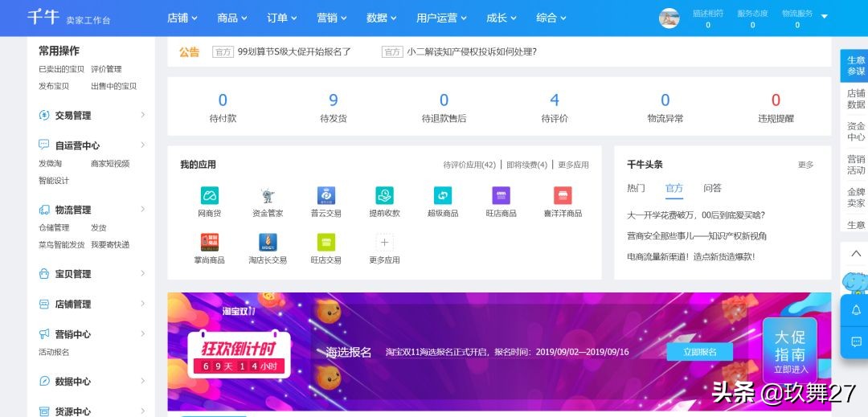
Task: Open the 超级商品 app icon
Action: [443, 195]
